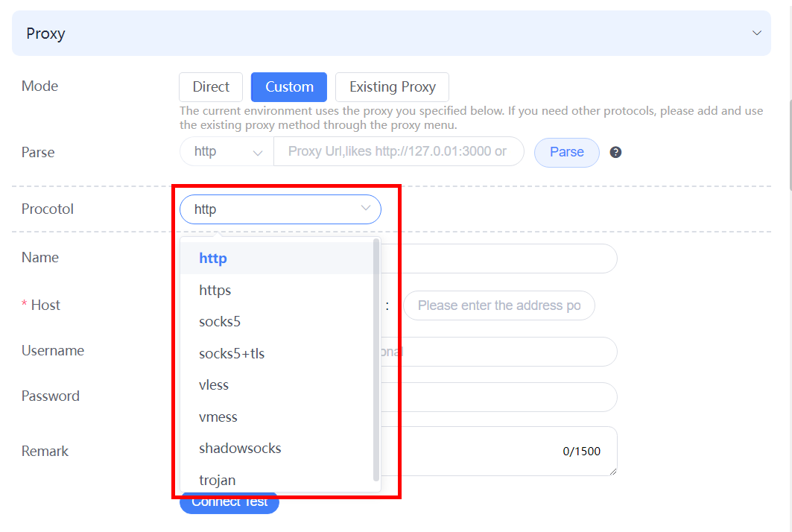Image resolution: width=792 pixels, height=532 pixels.
Task: Click the Parse button
Action: [567, 152]
